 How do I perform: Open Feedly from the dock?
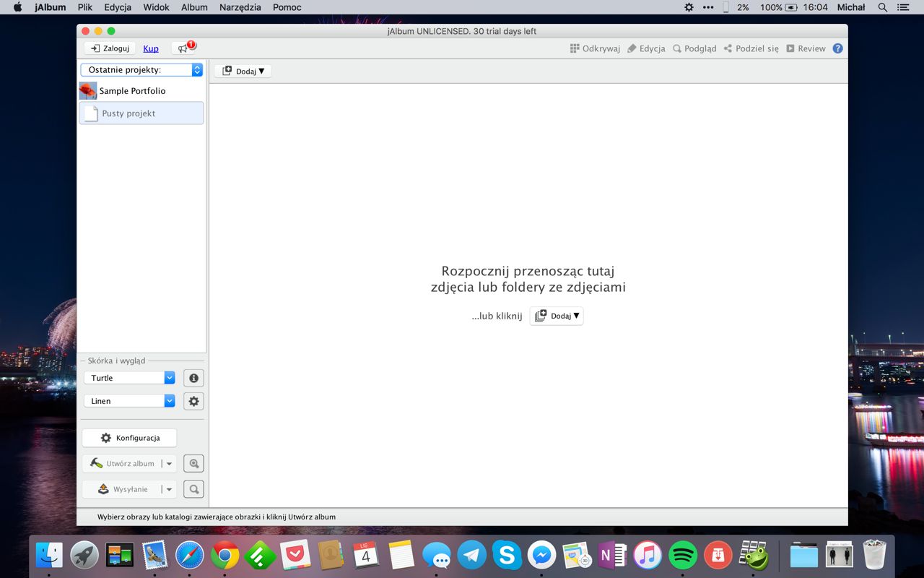click(x=260, y=555)
